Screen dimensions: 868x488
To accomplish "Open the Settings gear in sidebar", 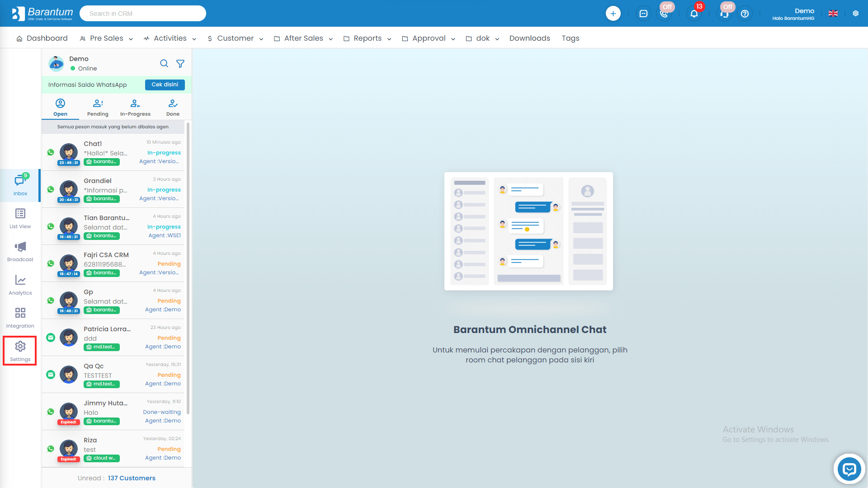I will tap(20, 351).
